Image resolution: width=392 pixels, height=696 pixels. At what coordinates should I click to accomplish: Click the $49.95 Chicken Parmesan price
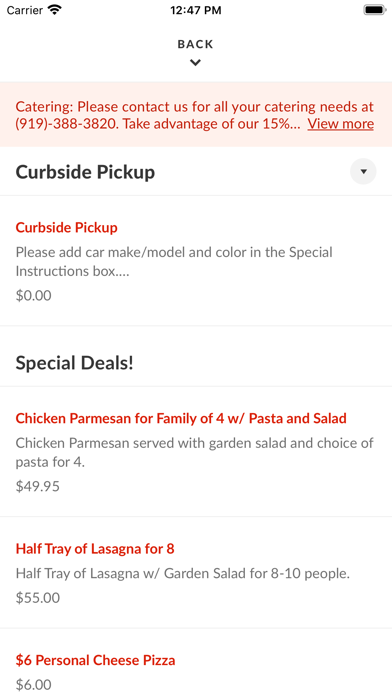pyautogui.click(x=38, y=486)
